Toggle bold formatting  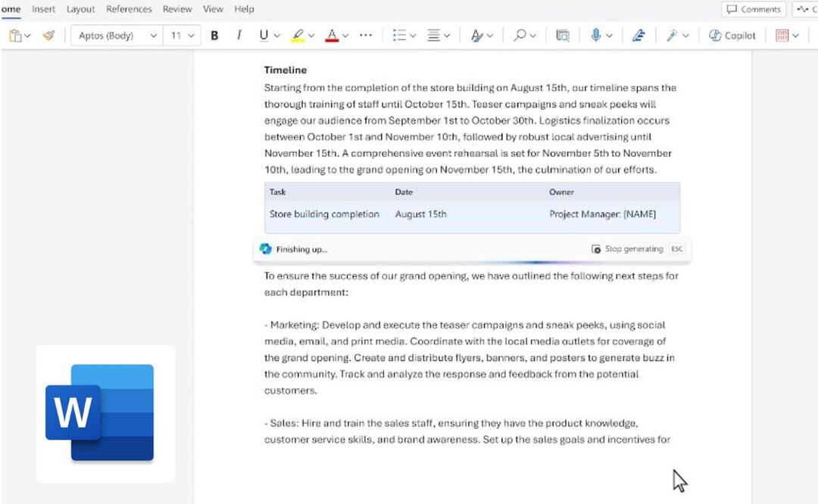pos(214,36)
